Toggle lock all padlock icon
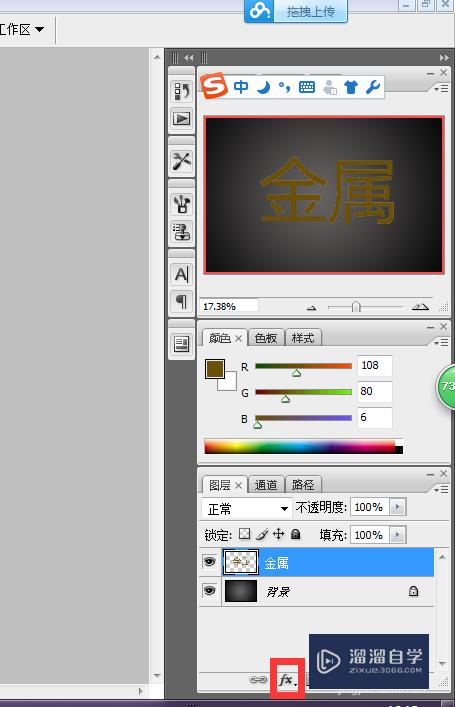This screenshot has width=455, height=707. pyautogui.click(x=295, y=534)
